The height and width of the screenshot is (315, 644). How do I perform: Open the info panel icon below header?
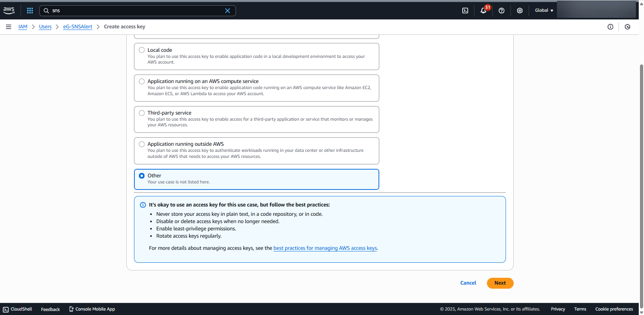point(610,27)
